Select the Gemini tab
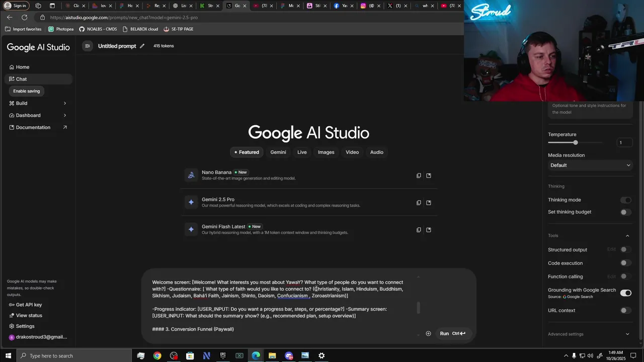 tap(278, 152)
